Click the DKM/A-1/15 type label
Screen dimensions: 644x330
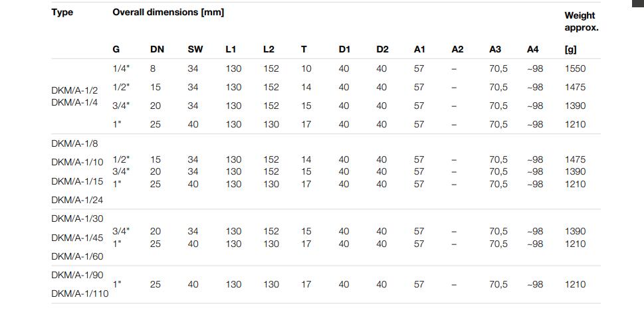coord(77,181)
